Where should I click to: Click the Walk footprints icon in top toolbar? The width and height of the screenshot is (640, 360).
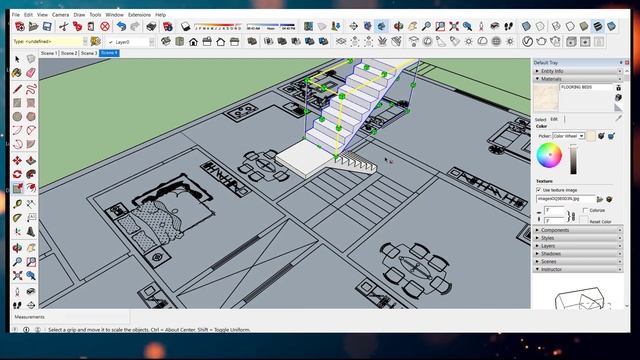click(x=508, y=27)
